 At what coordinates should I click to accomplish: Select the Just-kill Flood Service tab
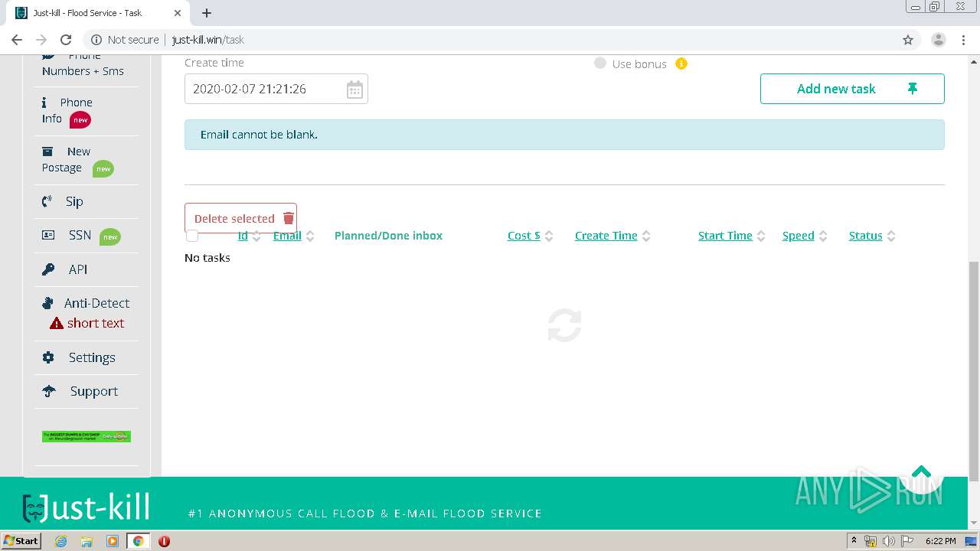point(100,13)
